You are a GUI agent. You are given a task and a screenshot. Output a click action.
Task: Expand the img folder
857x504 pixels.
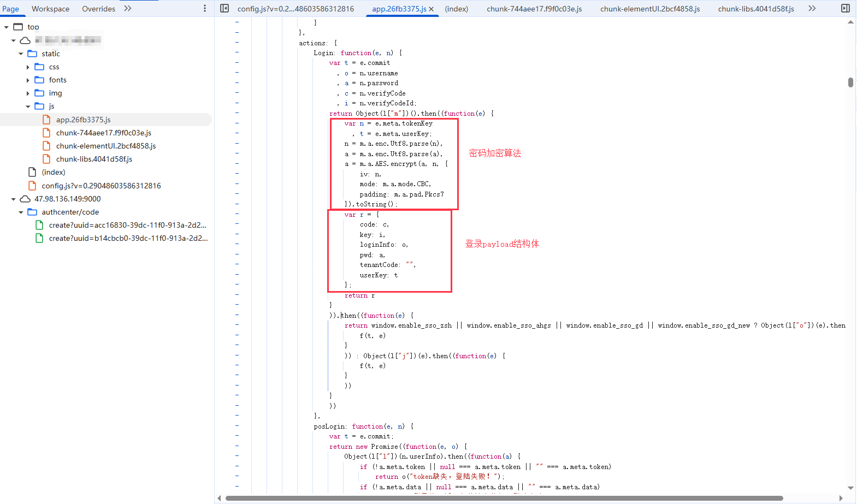click(x=28, y=93)
